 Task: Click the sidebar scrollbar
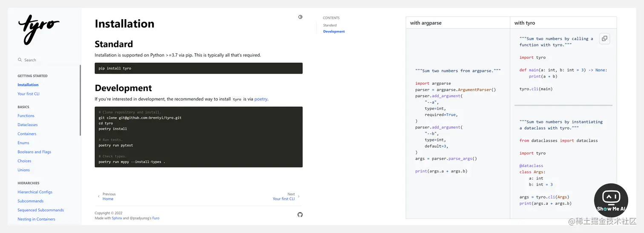[80, 100]
